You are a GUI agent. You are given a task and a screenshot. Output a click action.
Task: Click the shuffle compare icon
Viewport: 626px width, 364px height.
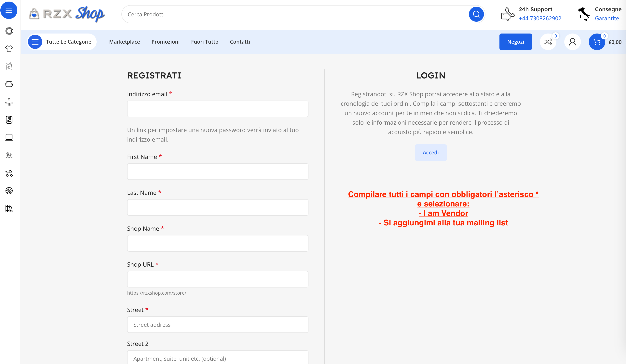coord(548,42)
